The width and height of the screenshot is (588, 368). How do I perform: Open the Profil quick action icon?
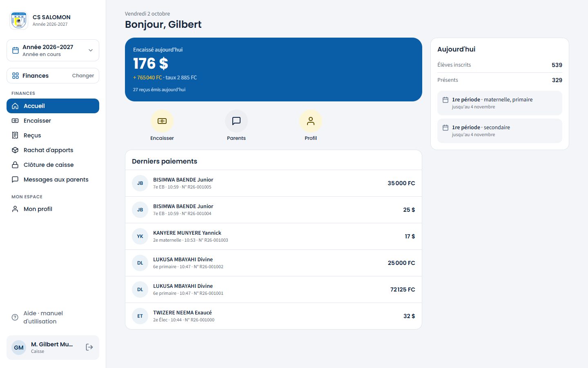pos(311,121)
